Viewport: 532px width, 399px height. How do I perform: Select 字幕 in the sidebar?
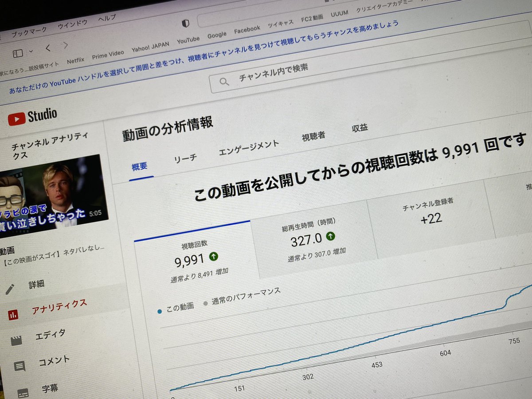(x=50, y=388)
